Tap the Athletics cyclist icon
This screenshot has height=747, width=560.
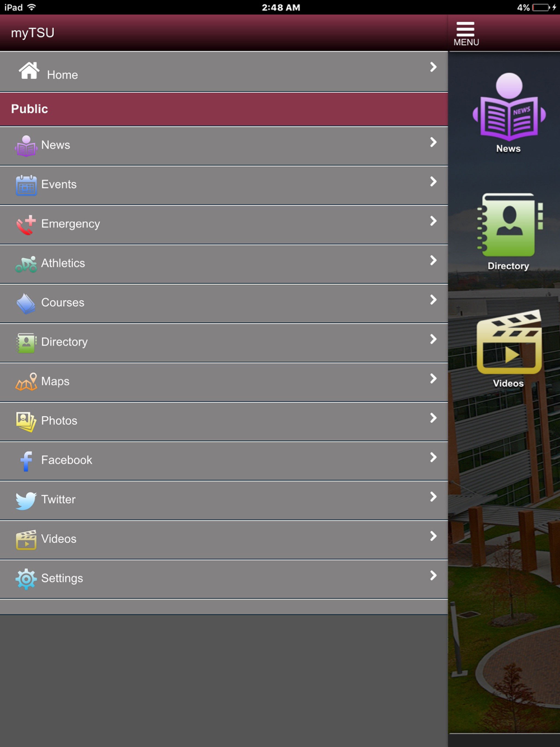26,264
